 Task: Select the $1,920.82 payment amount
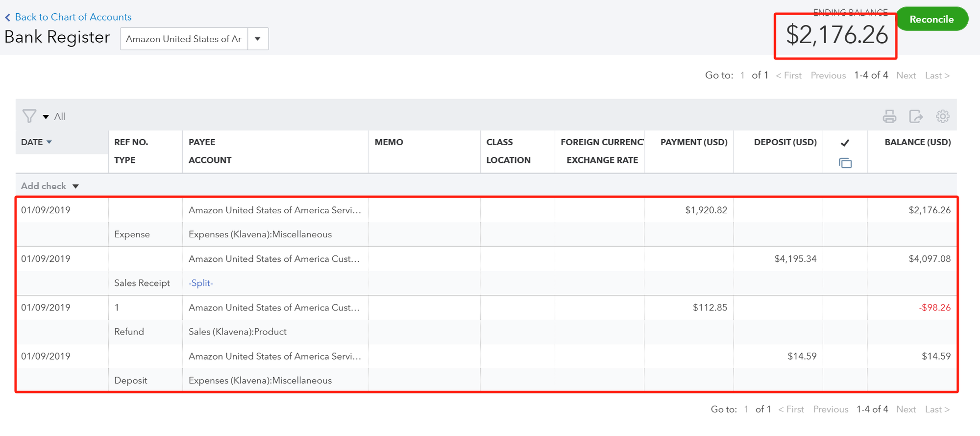point(706,210)
